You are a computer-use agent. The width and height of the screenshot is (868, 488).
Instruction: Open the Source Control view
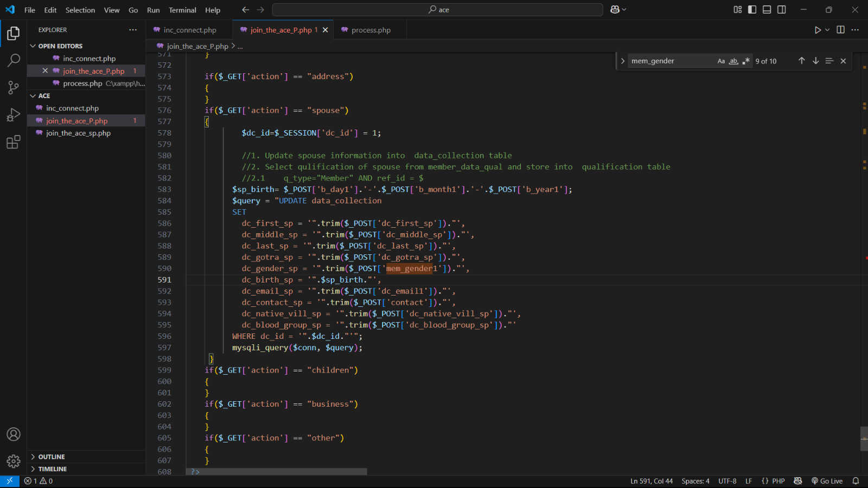click(14, 87)
